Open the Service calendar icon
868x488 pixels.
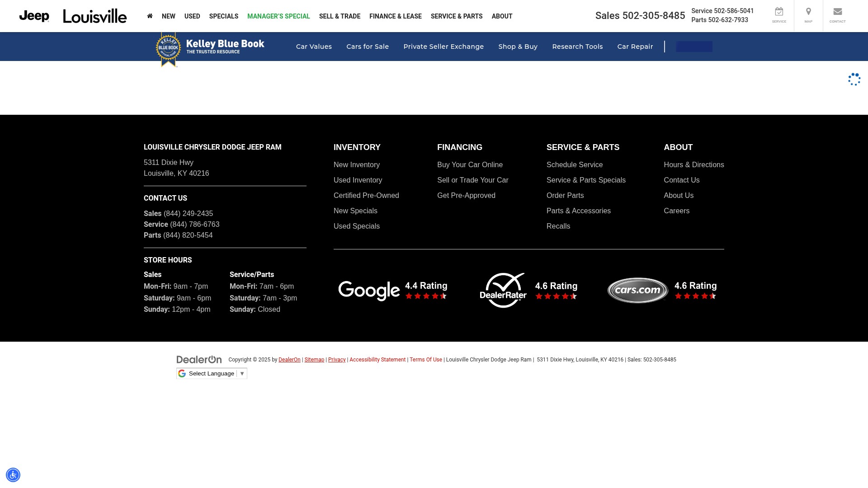coord(779,15)
